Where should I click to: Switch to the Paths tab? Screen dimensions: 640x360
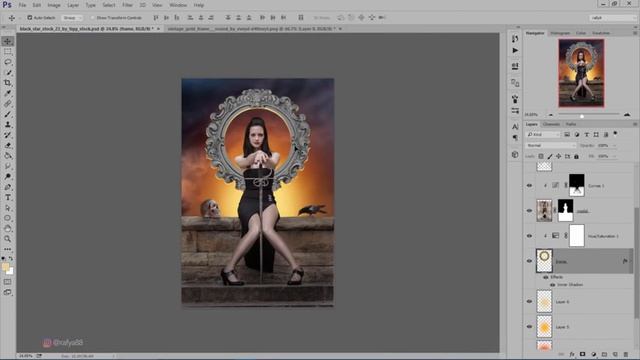coord(571,124)
